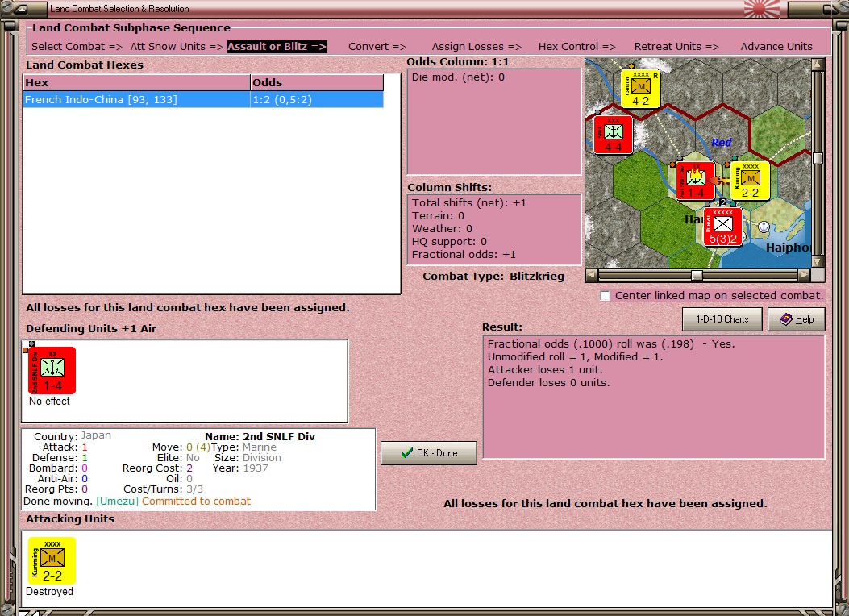Click the mini-map horizontal scrollbar left arrow
This screenshot has width=849, height=616.
coord(592,275)
